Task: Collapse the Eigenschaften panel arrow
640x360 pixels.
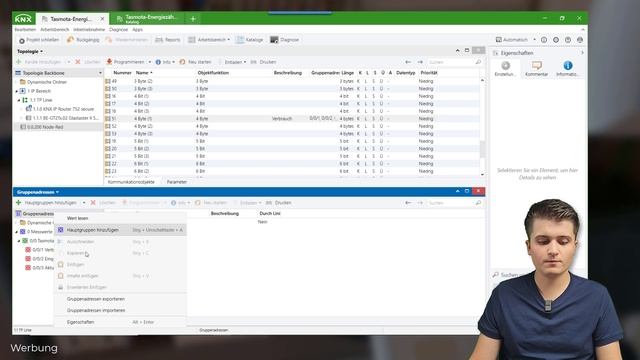Action: (582, 53)
